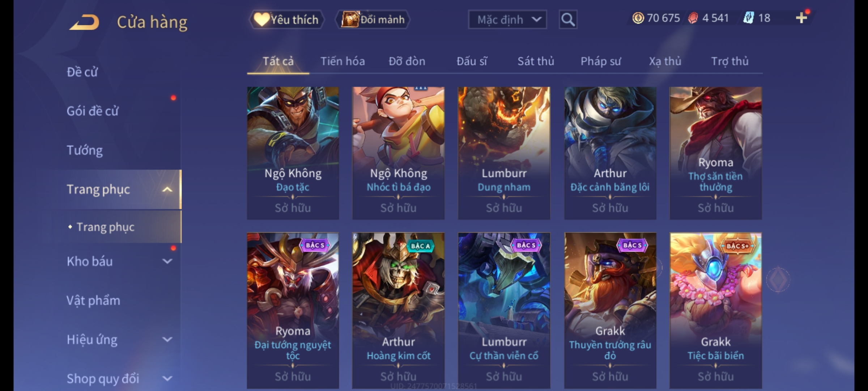This screenshot has width=868, height=391.
Task: Open Đổi mảnh shard exchange
Action: [x=373, y=20]
